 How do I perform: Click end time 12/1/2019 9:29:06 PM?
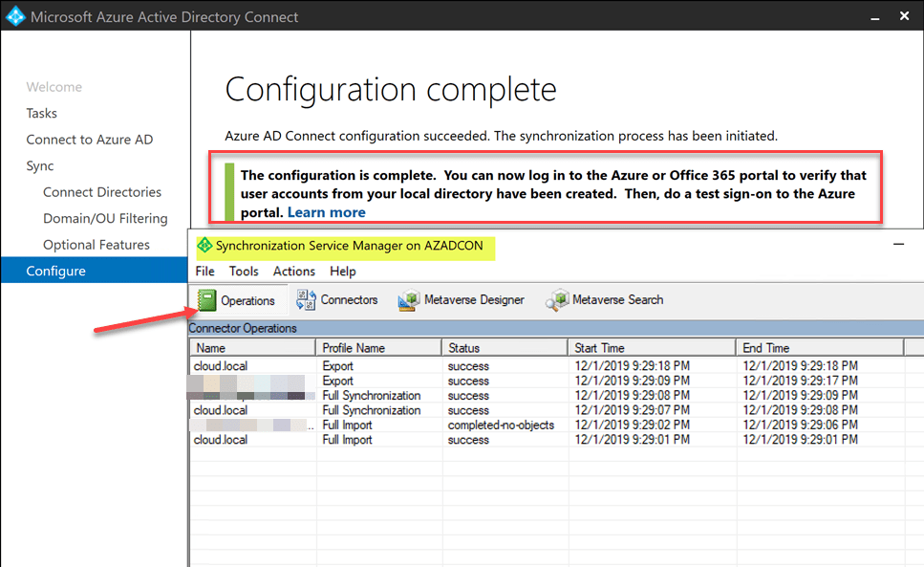(x=800, y=425)
